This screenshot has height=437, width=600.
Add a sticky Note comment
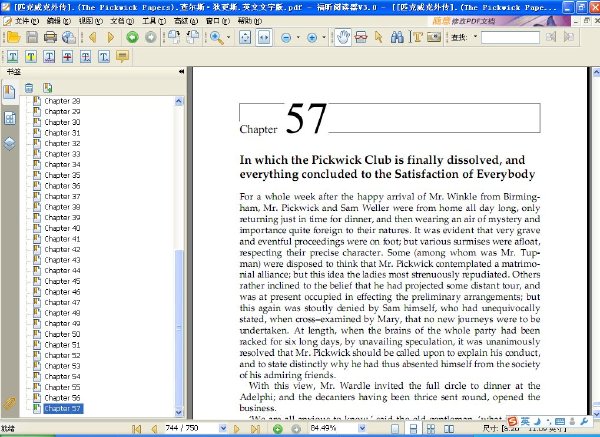pyautogui.click(x=122, y=57)
